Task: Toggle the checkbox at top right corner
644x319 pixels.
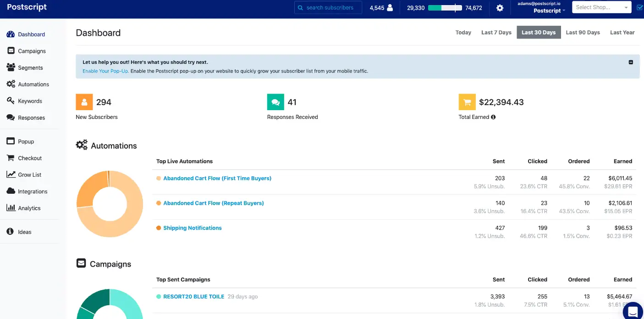Action: coord(640,7)
